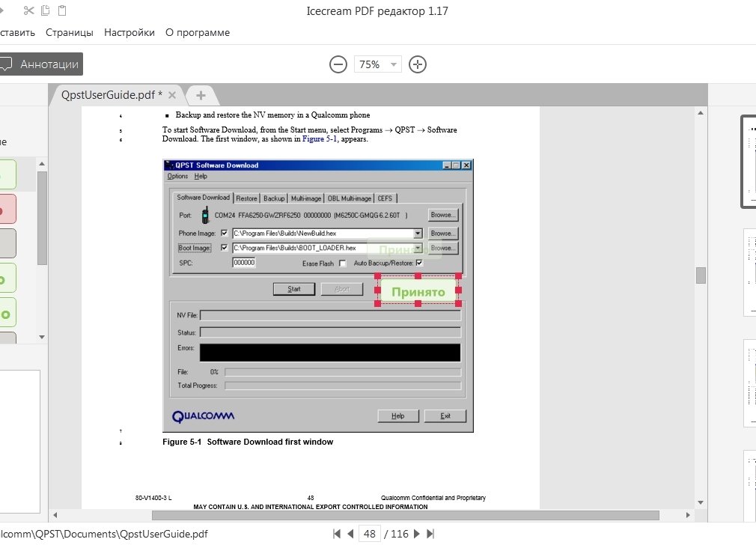The height and width of the screenshot is (545, 756).
Task: Click the Qualcomm logo in the document figure
Action: pos(203,416)
